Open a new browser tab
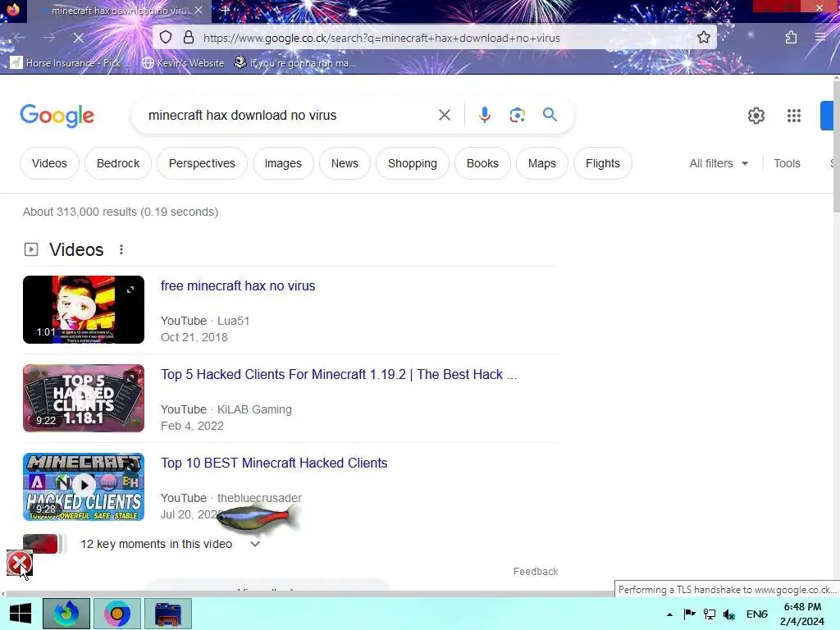840x630 pixels. coord(225,10)
